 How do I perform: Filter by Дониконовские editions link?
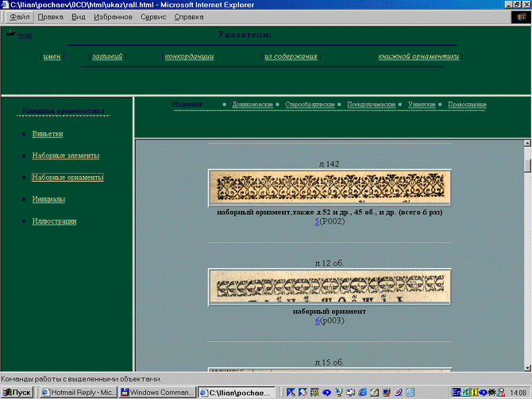click(253, 105)
